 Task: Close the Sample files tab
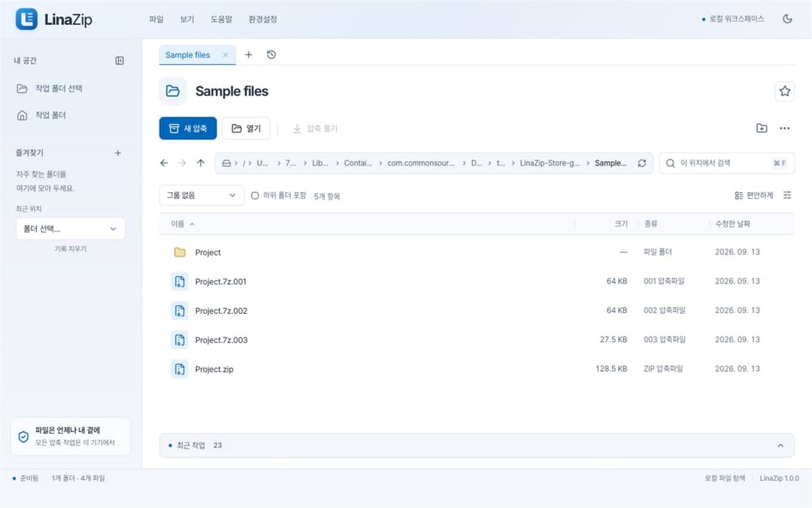click(226, 55)
